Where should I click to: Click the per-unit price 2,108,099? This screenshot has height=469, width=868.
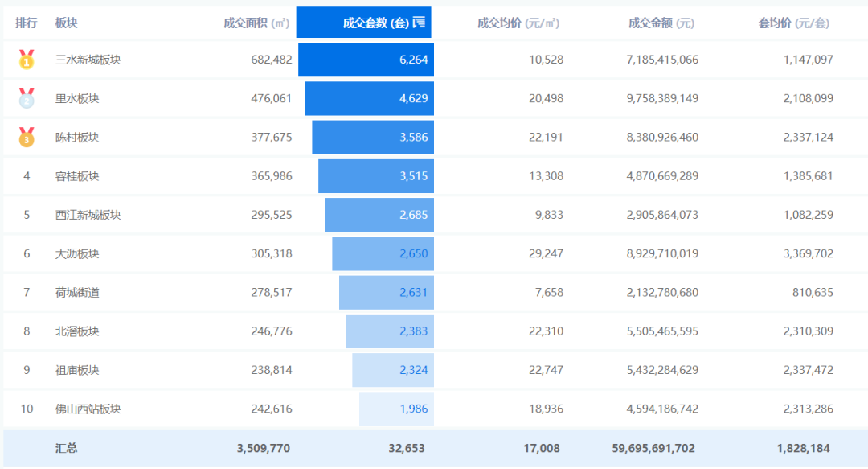click(x=809, y=99)
